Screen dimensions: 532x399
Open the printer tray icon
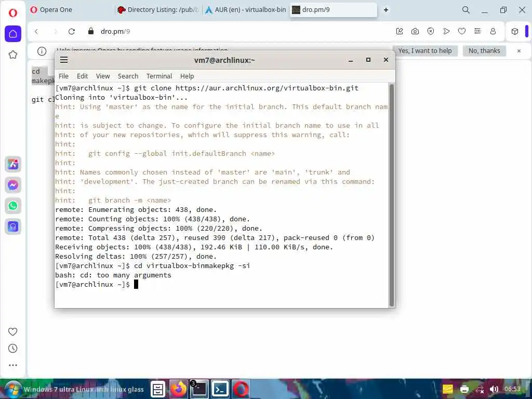coord(464,389)
